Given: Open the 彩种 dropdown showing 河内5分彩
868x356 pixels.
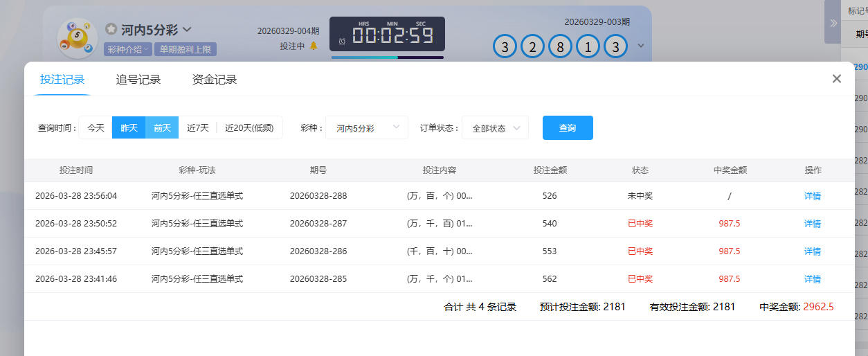Looking at the screenshot, I should 367,128.
